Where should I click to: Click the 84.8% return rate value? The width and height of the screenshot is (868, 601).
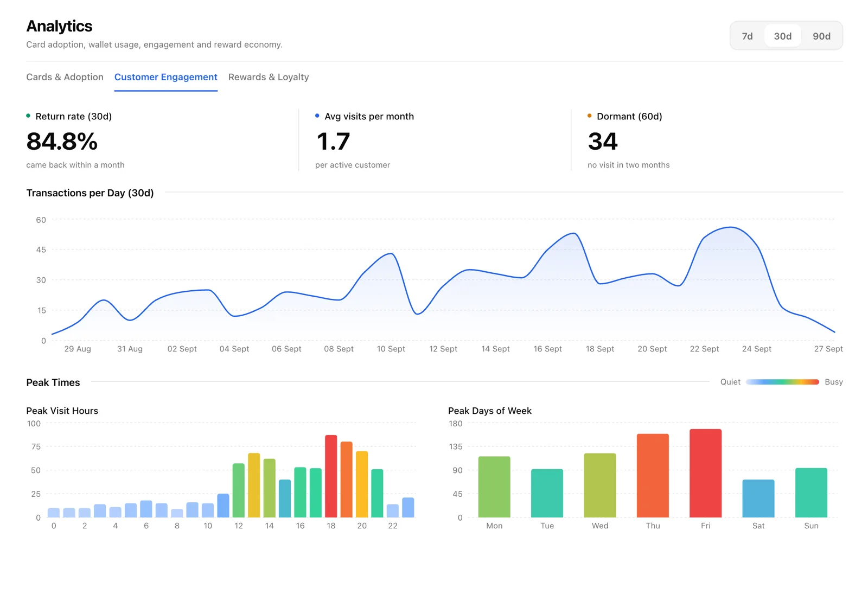pyautogui.click(x=62, y=142)
